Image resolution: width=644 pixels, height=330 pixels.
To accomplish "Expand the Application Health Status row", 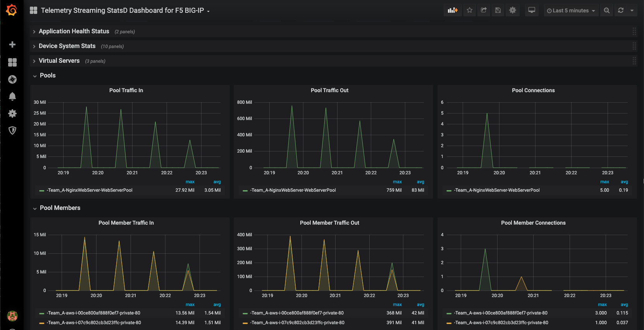I will point(74,31).
